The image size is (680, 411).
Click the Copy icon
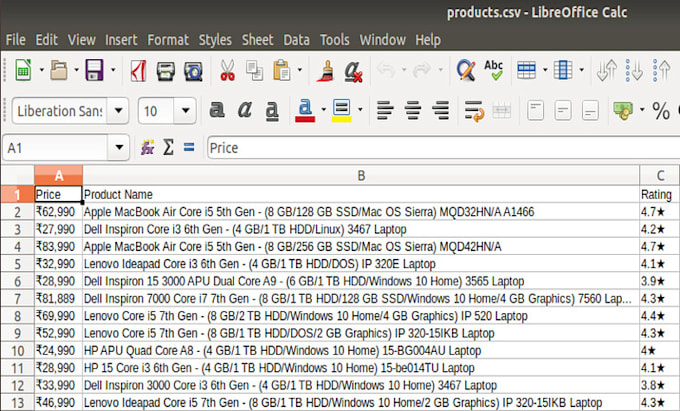point(255,71)
